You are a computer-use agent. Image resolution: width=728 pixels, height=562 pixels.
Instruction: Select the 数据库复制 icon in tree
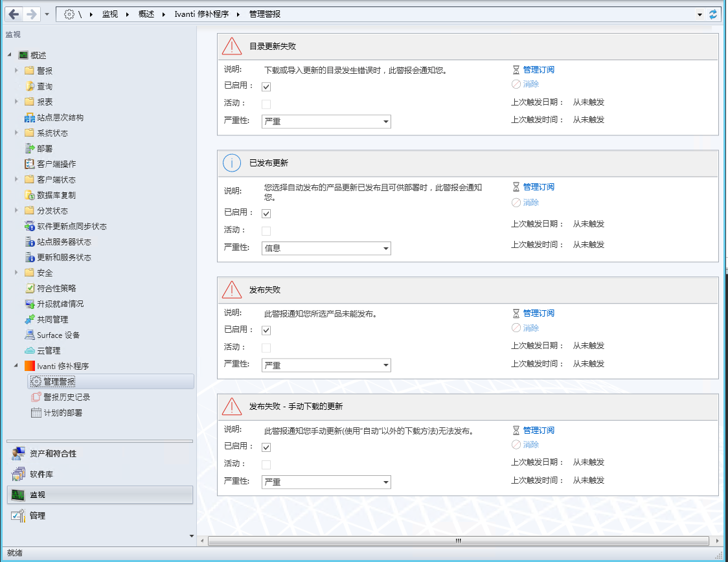pyautogui.click(x=29, y=196)
